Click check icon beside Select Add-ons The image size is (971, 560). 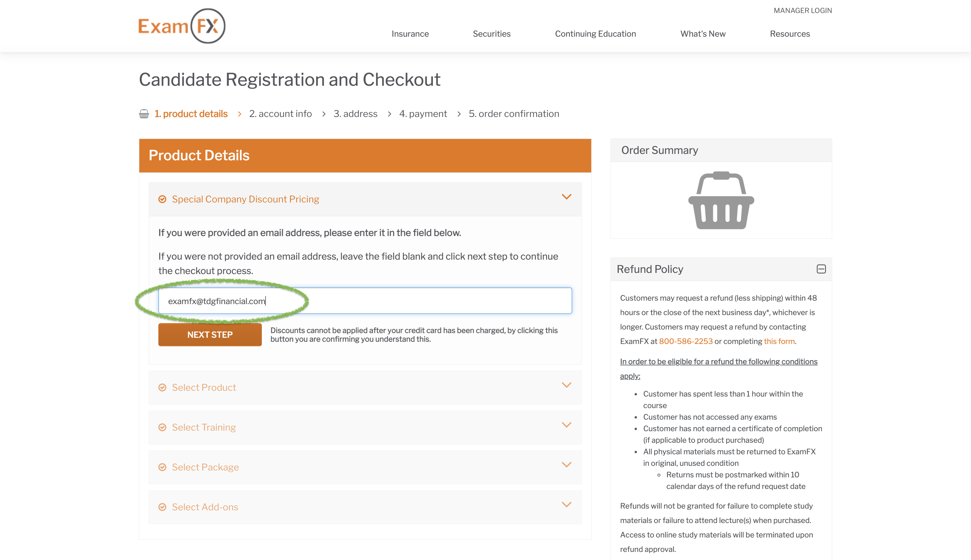point(162,507)
